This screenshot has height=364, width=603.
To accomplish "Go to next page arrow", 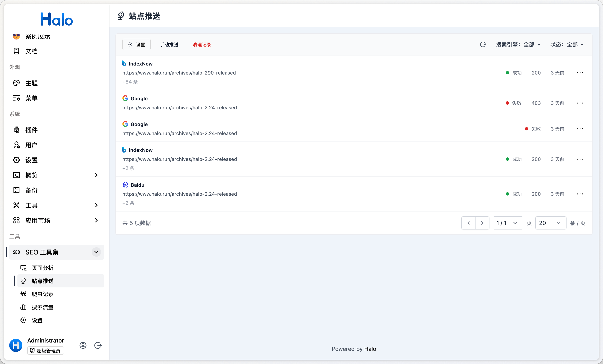I will pyautogui.click(x=482, y=223).
